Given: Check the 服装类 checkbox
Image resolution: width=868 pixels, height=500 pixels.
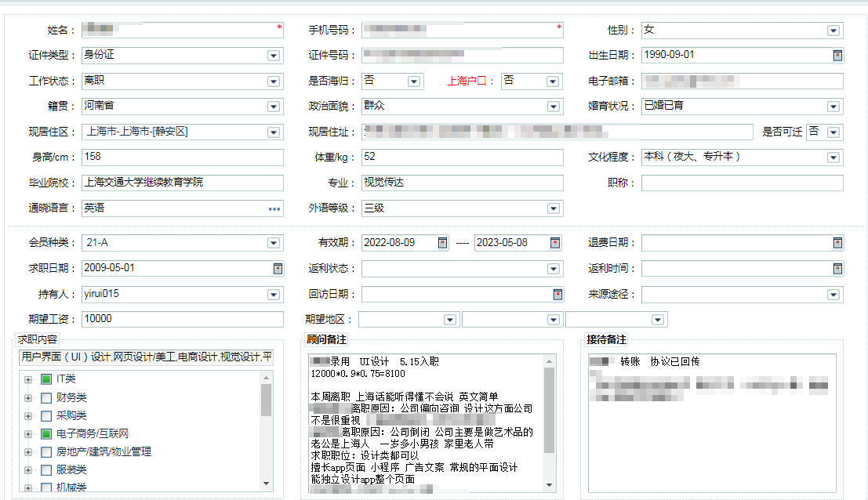Looking at the screenshot, I should (46, 470).
